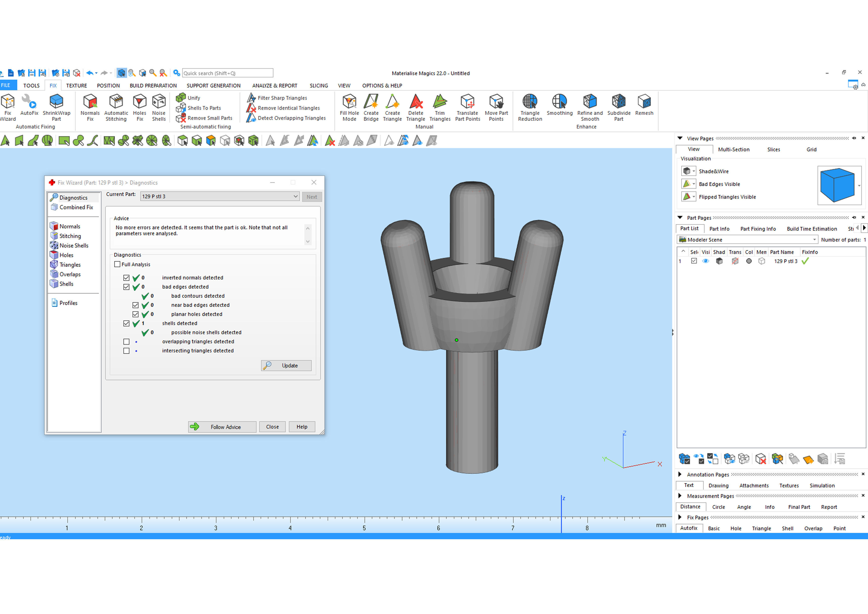Click the Follow Advice button
The width and height of the screenshot is (868, 614).
(x=222, y=427)
